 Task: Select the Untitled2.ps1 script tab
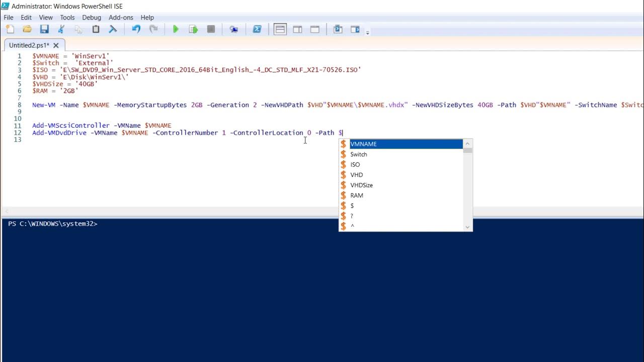(x=29, y=45)
